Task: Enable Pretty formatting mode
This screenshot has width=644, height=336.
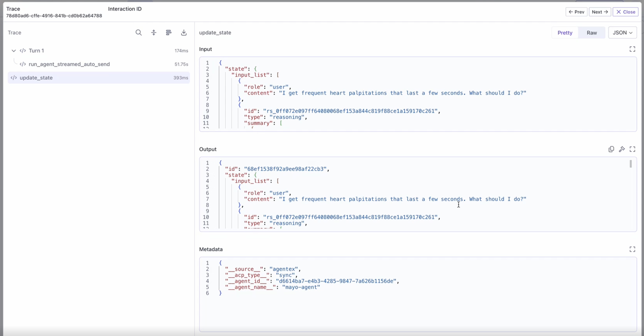Action: coord(565,33)
